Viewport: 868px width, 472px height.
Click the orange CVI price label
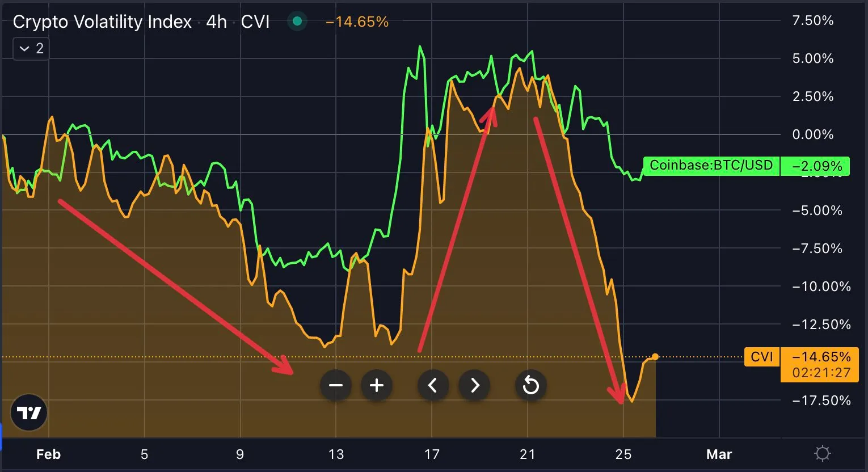819,357
